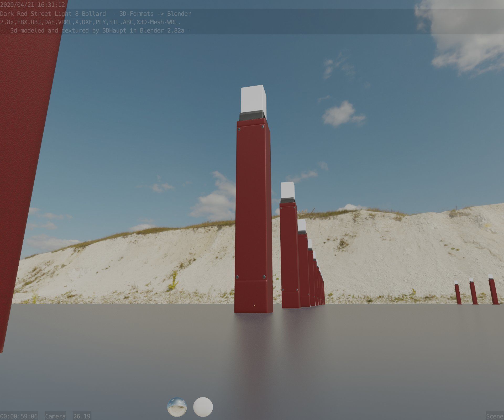Click the 'Scene' label at the bottom right
The image size is (504, 420).
click(495, 416)
